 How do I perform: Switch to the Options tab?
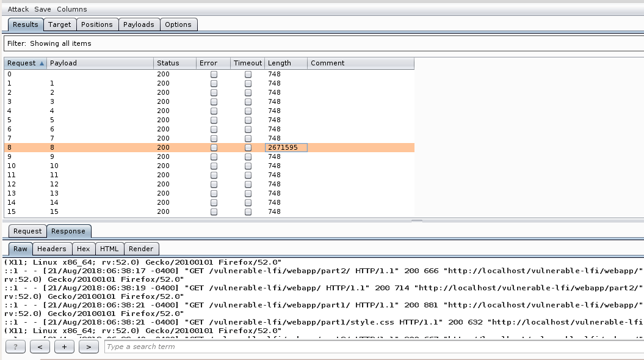pyautogui.click(x=177, y=24)
